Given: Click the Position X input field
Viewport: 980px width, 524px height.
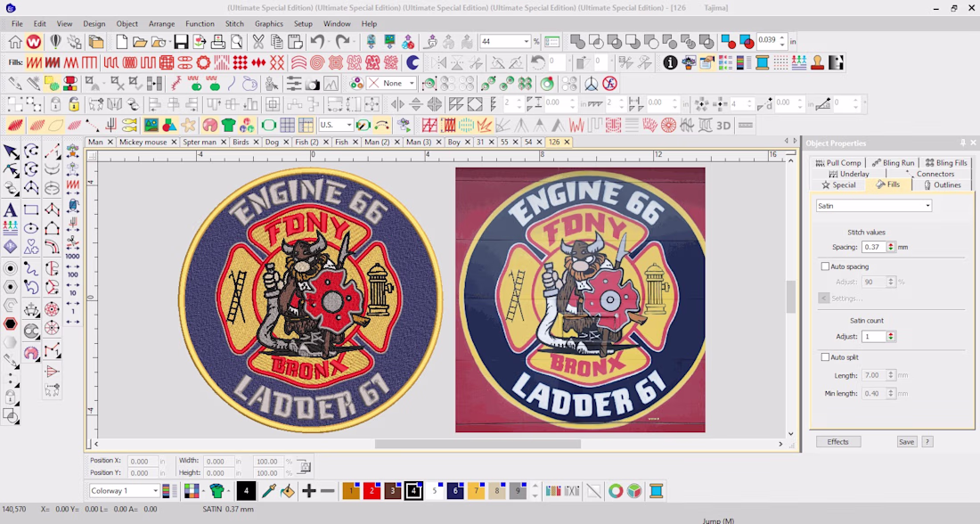Looking at the screenshot, I should pos(143,461).
